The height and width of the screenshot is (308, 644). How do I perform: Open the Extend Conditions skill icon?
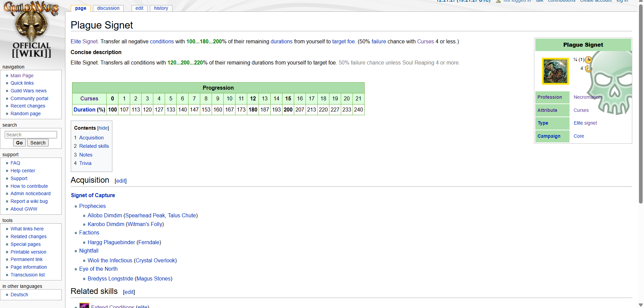click(84, 305)
